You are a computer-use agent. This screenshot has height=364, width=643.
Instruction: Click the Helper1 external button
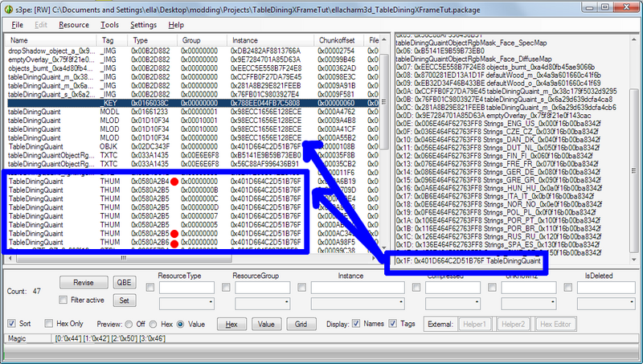pos(474,325)
